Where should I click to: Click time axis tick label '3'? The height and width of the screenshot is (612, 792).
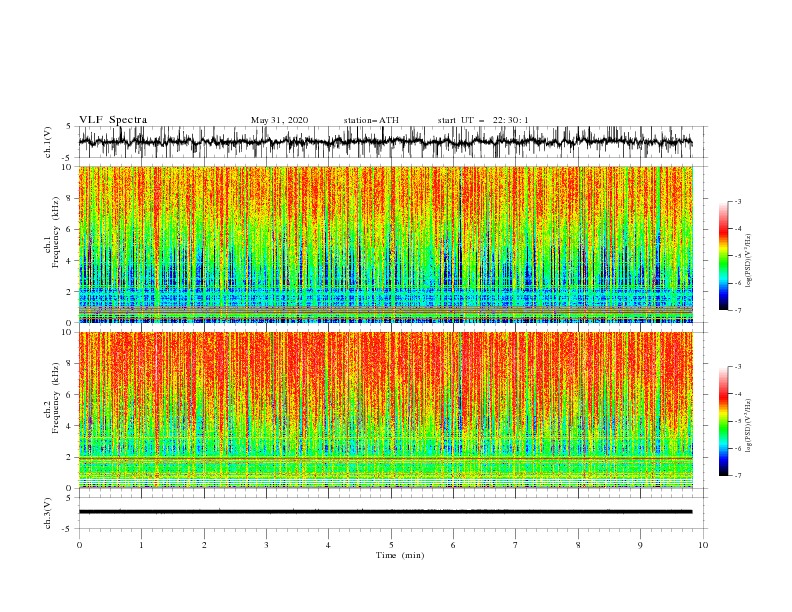coord(266,545)
